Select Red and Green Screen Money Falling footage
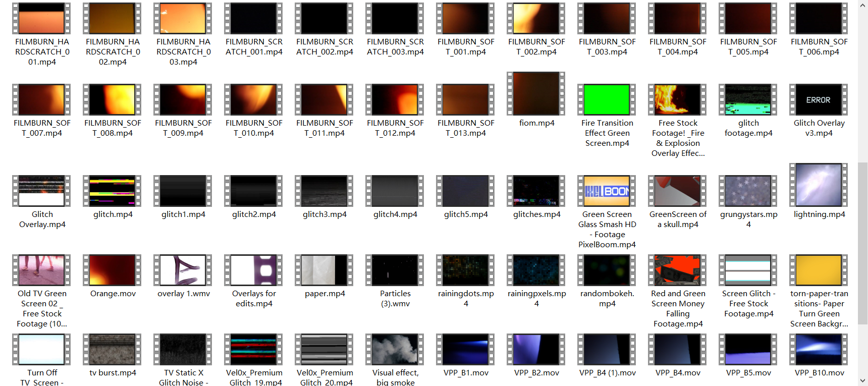Viewport: 868px width, 386px height. click(x=677, y=270)
